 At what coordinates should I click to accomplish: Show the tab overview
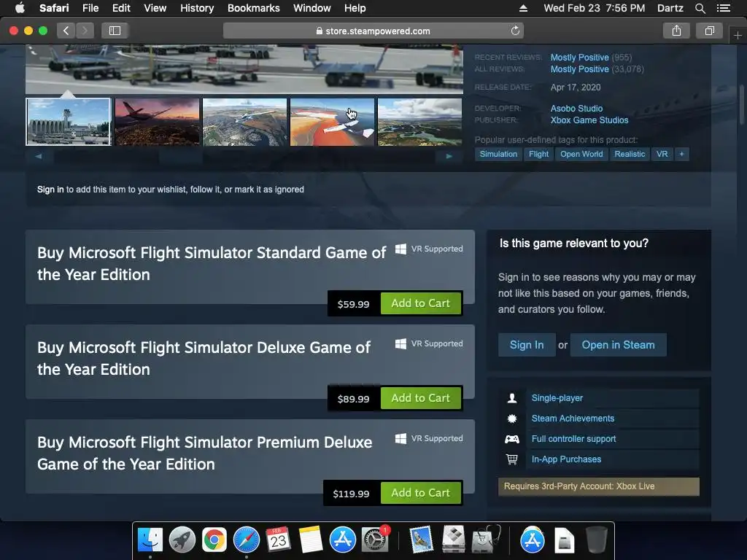coord(710,31)
